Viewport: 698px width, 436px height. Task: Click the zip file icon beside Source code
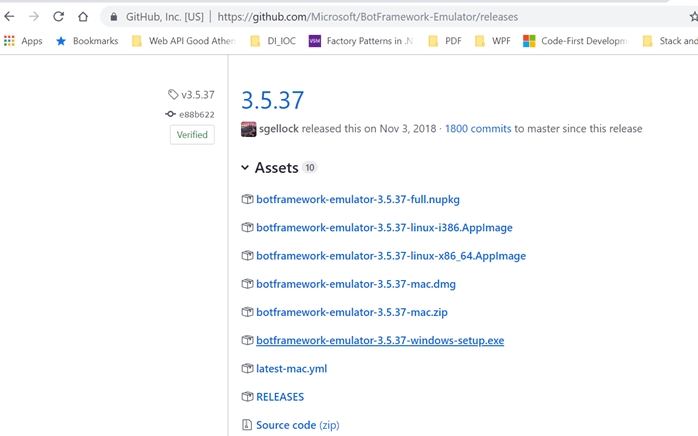(x=247, y=425)
